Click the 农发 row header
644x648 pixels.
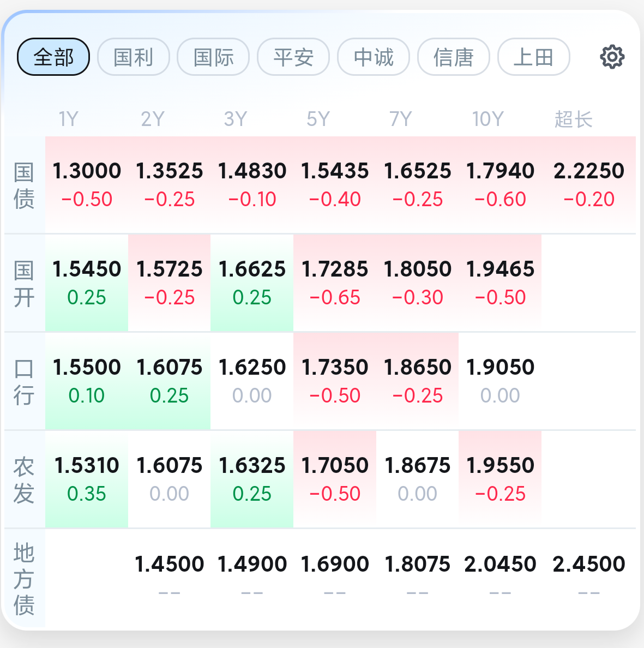coord(24,480)
